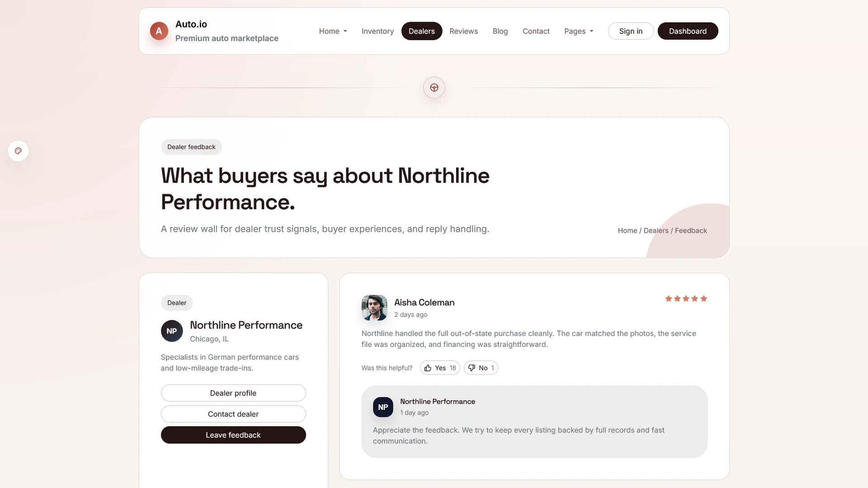The height and width of the screenshot is (488, 868).
Task: Click the Home breadcrumb link
Action: click(x=627, y=230)
